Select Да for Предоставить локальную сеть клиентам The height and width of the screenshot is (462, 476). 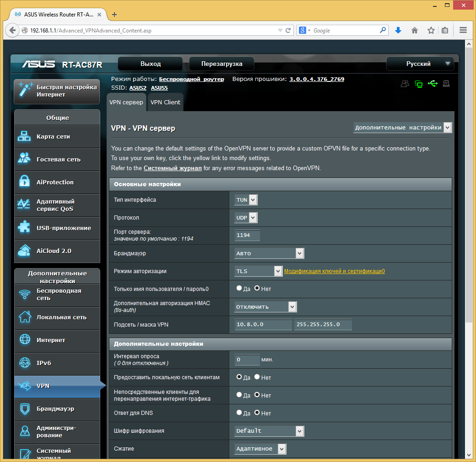[239, 377]
